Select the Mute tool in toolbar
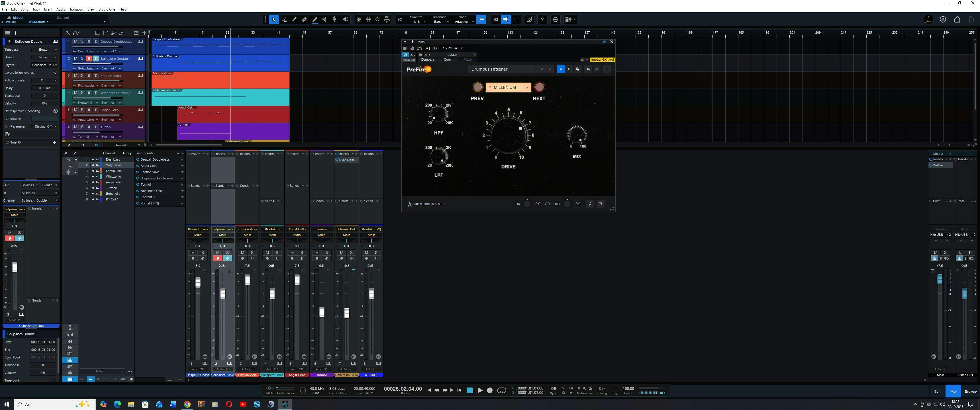This screenshot has width=980, height=410. 324,19
